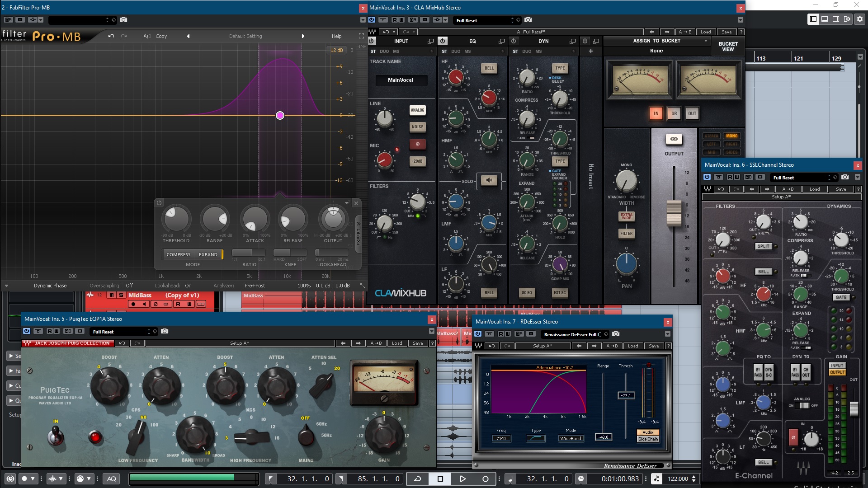This screenshot has height=488, width=868.
Task: Toggle the NOISE button in MixHub
Action: [417, 127]
